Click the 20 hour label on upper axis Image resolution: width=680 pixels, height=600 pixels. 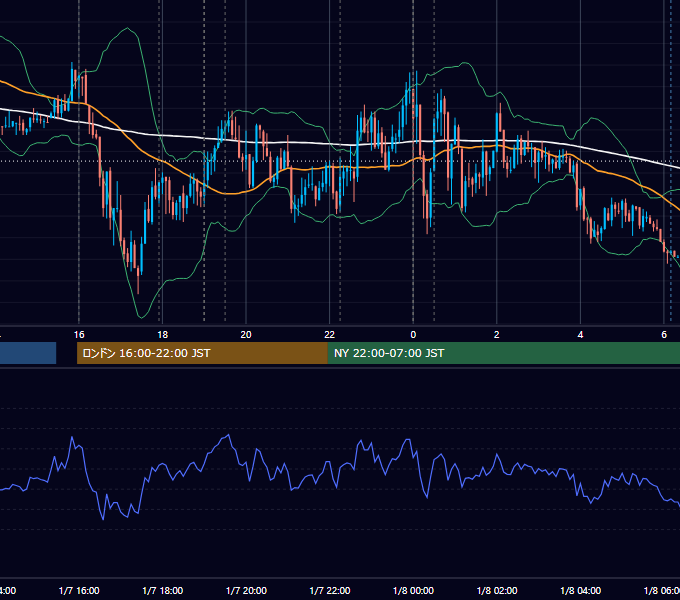[x=246, y=335]
